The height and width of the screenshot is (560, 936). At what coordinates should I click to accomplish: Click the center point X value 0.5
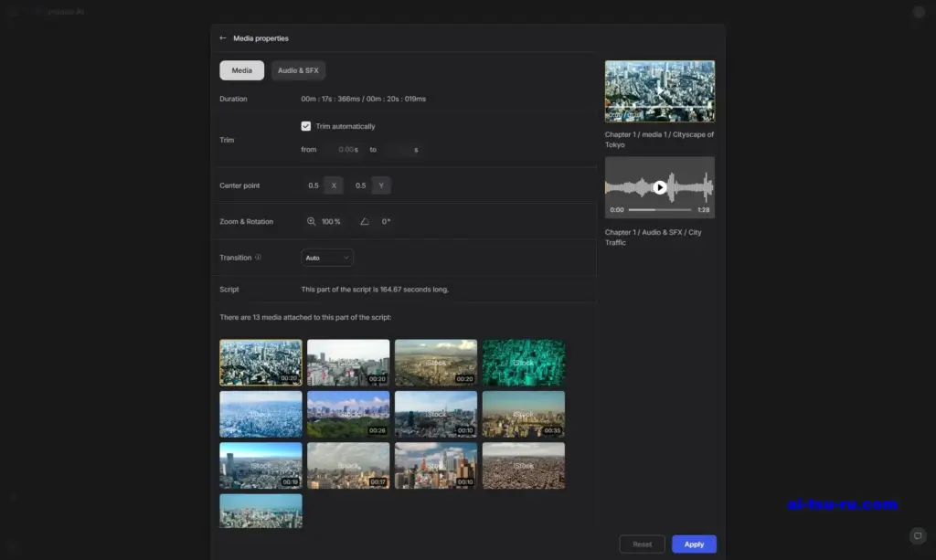coord(314,185)
